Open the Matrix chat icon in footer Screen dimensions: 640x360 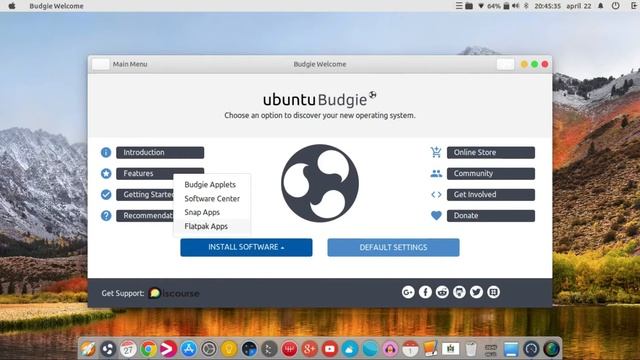click(x=493, y=292)
